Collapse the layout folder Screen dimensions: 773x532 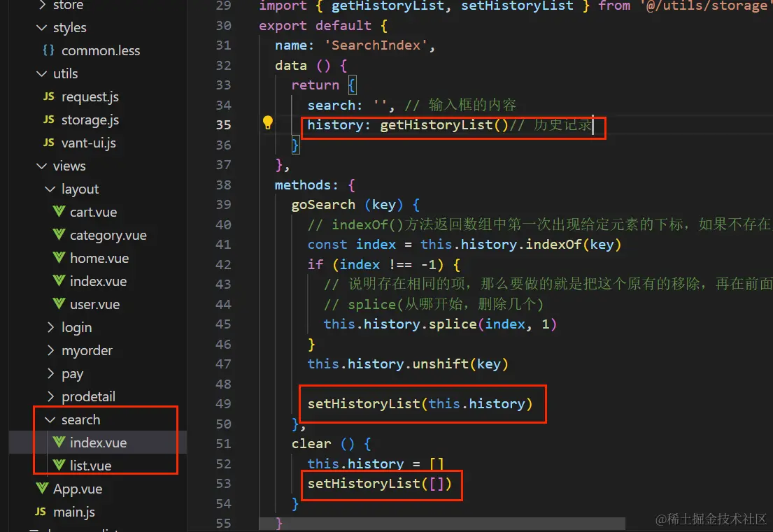(50, 189)
